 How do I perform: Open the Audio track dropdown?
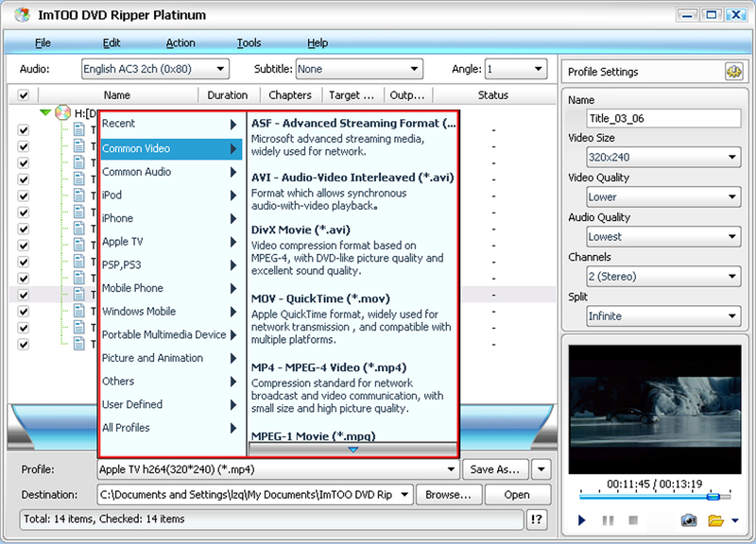(x=155, y=69)
